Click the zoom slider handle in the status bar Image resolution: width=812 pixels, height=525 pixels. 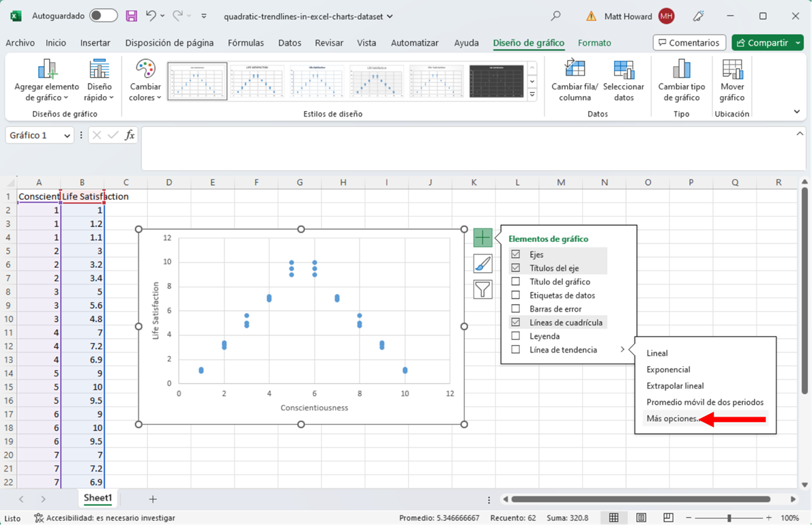729,518
